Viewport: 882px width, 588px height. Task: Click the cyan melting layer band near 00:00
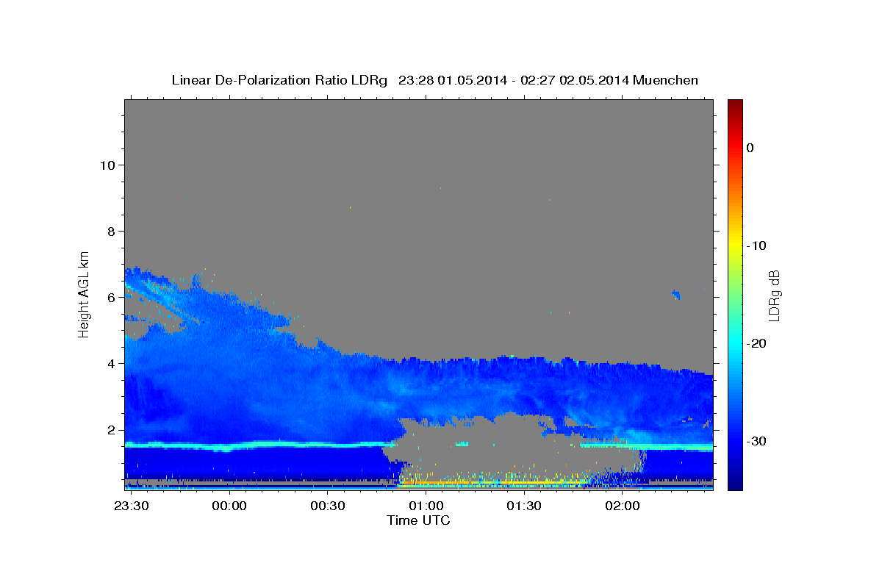click(x=229, y=445)
